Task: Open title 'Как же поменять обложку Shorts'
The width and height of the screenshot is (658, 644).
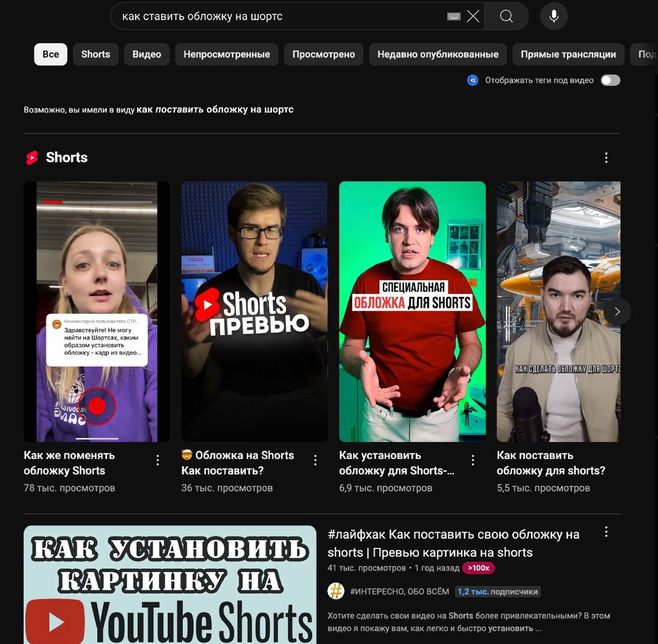Action: tap(69, 463)
